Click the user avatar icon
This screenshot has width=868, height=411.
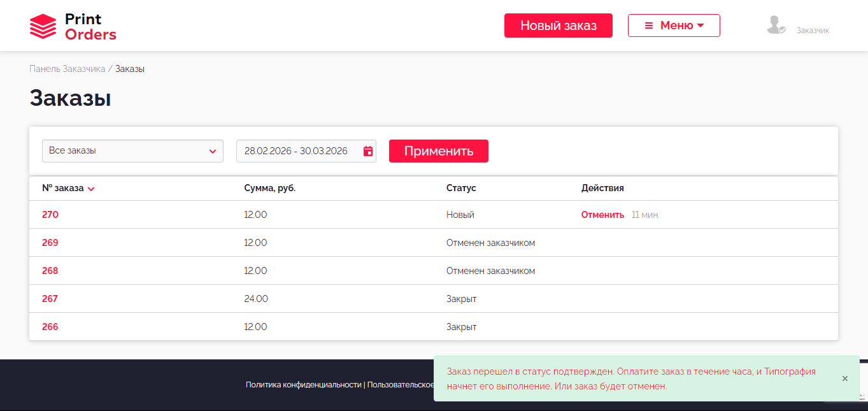[776, 25]
